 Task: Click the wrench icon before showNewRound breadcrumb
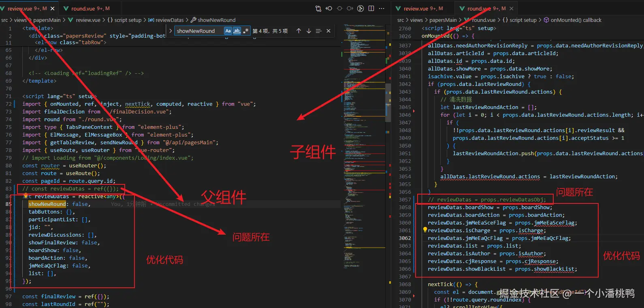coord(194,20)
